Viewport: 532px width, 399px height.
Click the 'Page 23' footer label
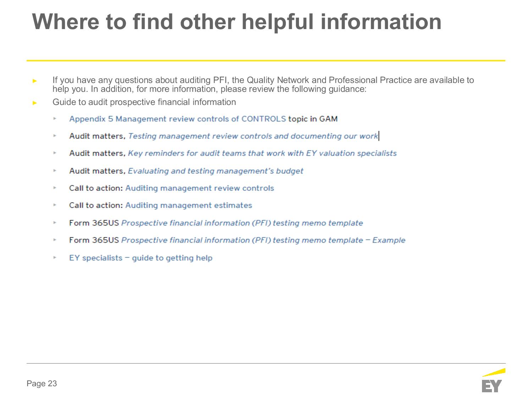click(x=41, y=383)
